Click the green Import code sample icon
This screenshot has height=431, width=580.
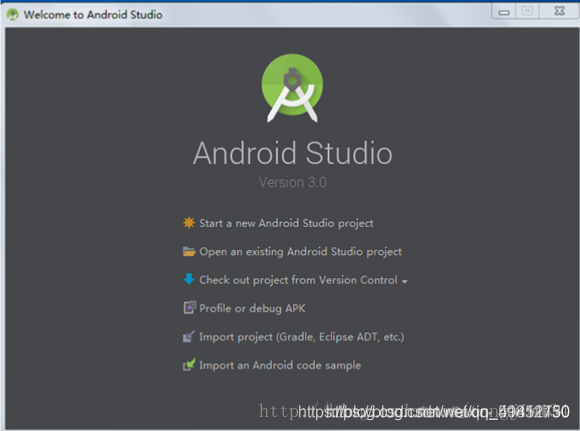click(189, 365)
